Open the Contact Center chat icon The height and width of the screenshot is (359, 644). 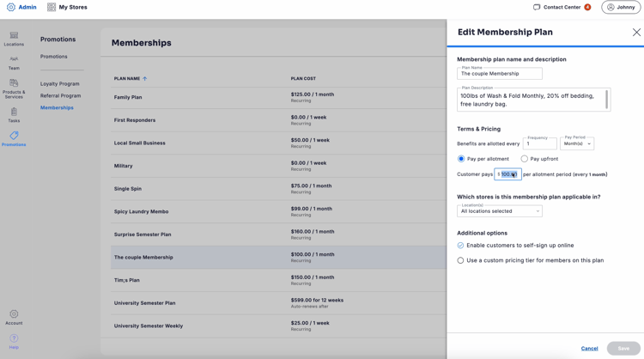coord(537,8)
